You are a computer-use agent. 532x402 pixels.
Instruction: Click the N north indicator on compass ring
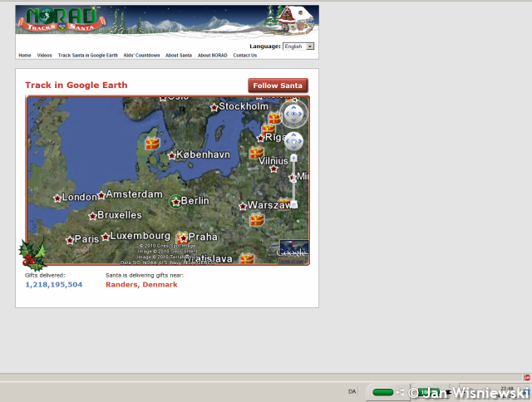pos(294,100)
